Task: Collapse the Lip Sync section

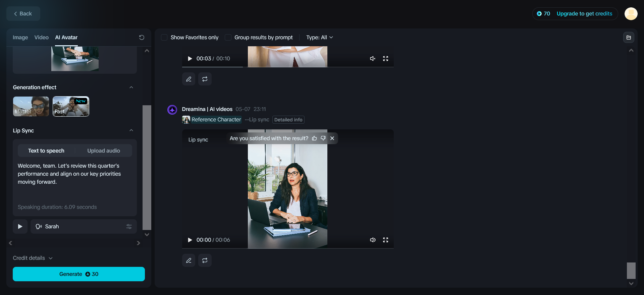Action: 131,130
